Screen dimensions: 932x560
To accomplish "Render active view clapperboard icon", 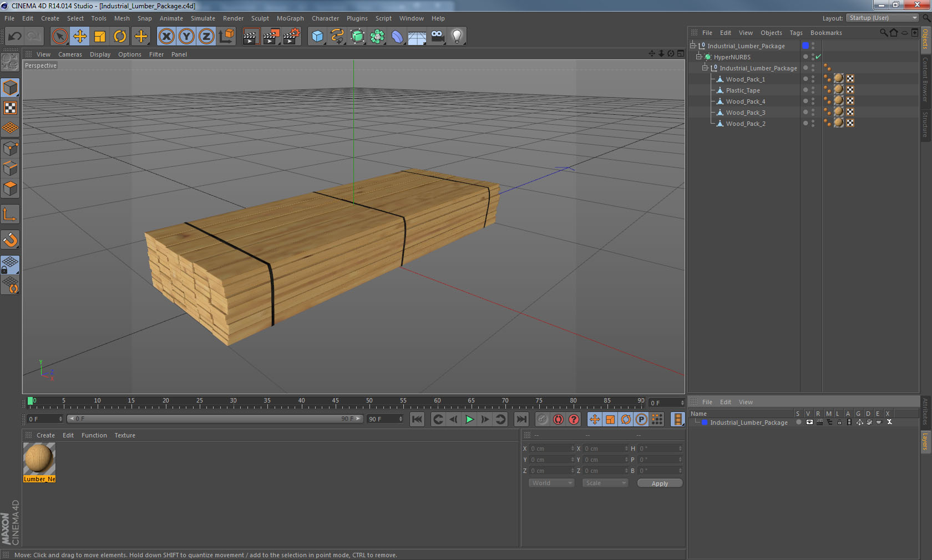I will coord(251,37).
